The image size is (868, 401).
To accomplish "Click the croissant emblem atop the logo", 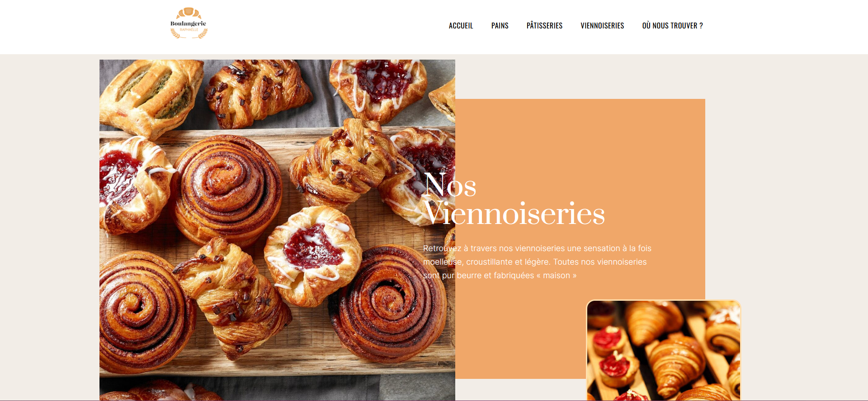I will (x=189, y=13).
